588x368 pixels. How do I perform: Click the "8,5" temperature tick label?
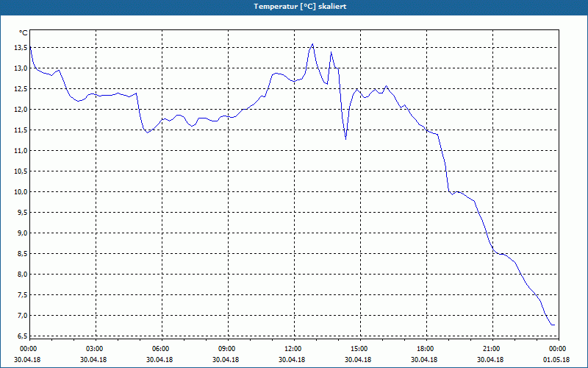click(23, 253)
